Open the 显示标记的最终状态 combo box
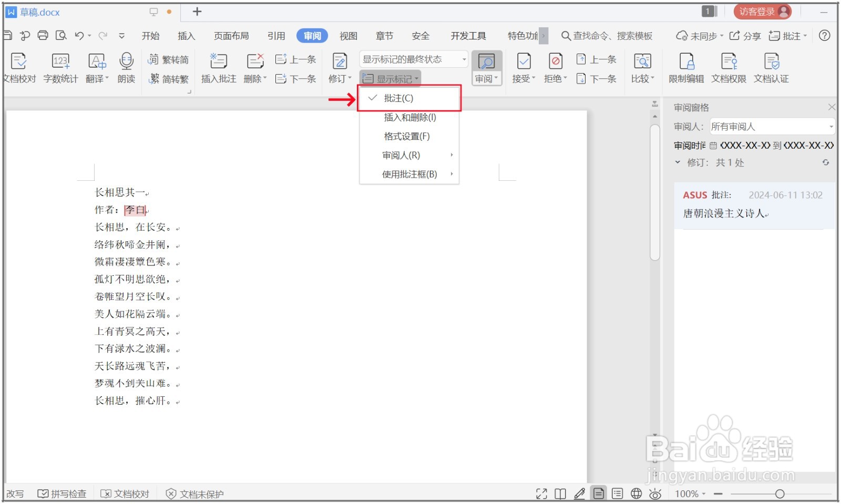This screenshot has height=504, width=841. 414,59
